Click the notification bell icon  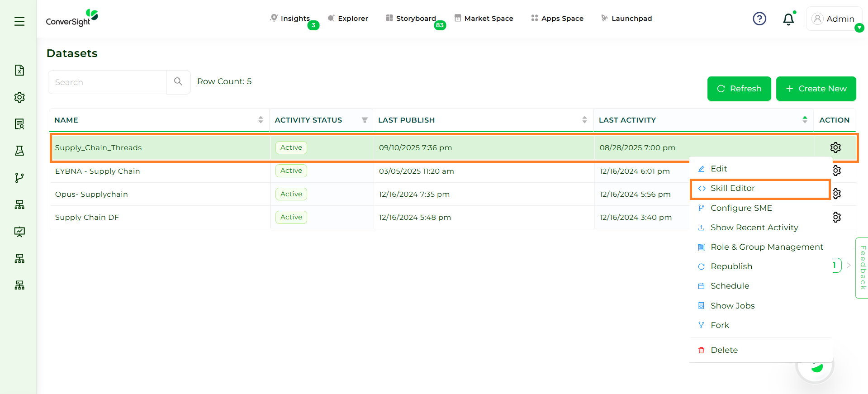788,19
